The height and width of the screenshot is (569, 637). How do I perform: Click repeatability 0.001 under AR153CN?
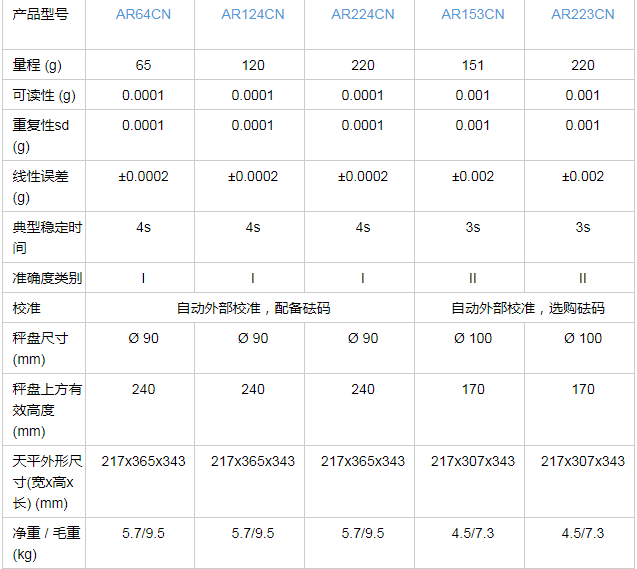tap(473, 125)
